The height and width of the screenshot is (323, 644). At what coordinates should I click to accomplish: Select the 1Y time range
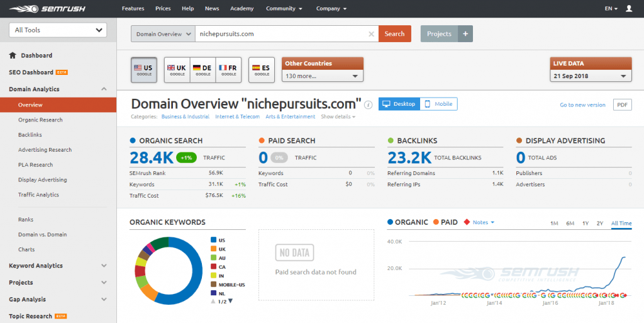(x=586, y=223)
